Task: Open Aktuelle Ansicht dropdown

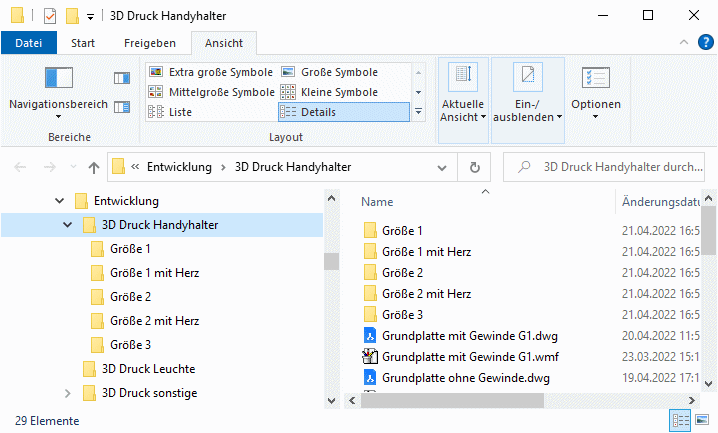Action: [x=463, y=100]
